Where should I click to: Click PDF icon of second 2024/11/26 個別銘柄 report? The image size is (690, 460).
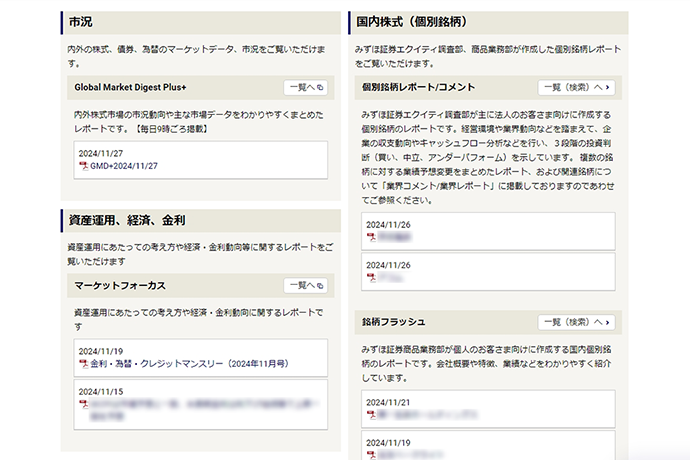click(x=371, y=278)
